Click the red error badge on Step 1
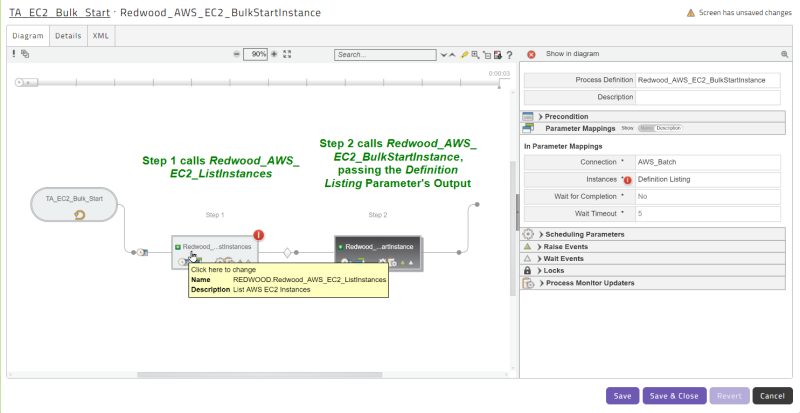 coord(259,235)
